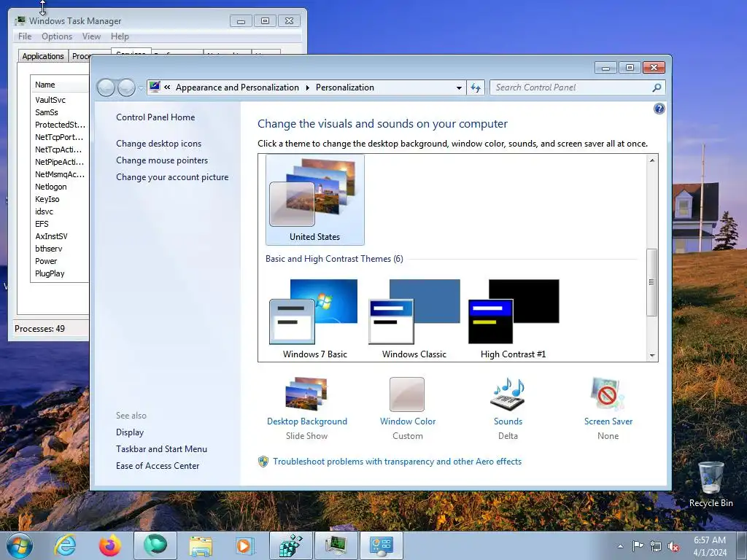The height and width of the screenshot is (560, 747).
Task: Click the refresh icon beside the address bar
Action: (476, 87)
